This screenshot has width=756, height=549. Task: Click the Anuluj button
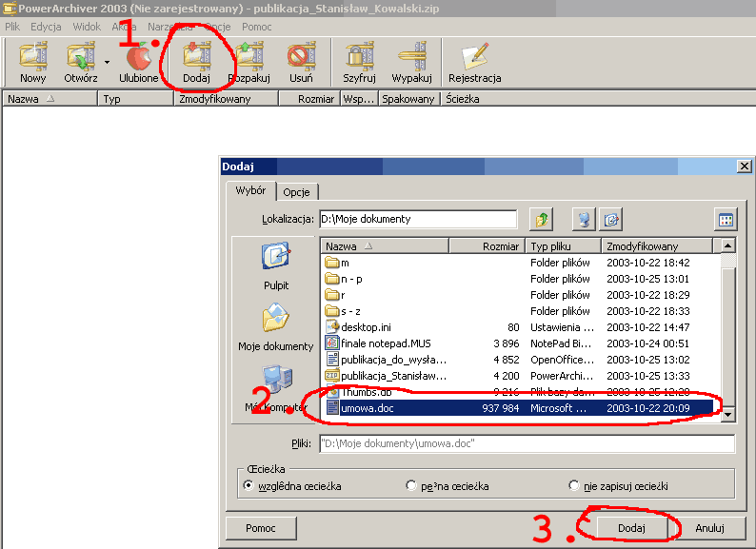709,528
